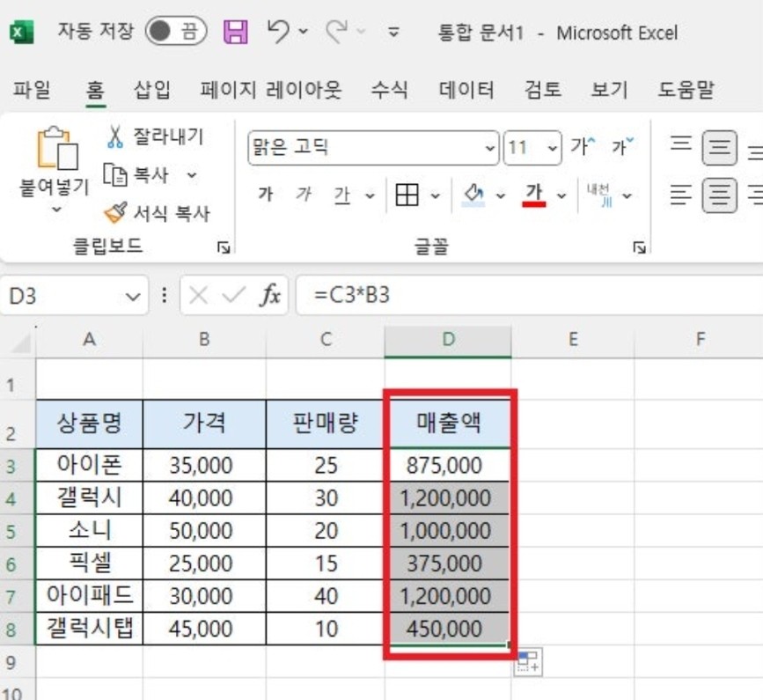This screenshot has height=700, width=763.
Task: Toggle italic formatting on
Action: click(303, 195)
